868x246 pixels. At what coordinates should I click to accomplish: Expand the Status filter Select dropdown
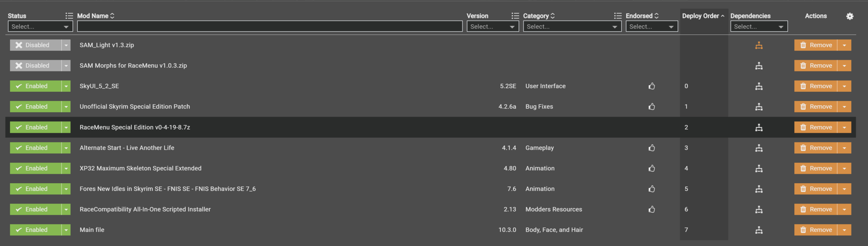click(x=40, y=27)
